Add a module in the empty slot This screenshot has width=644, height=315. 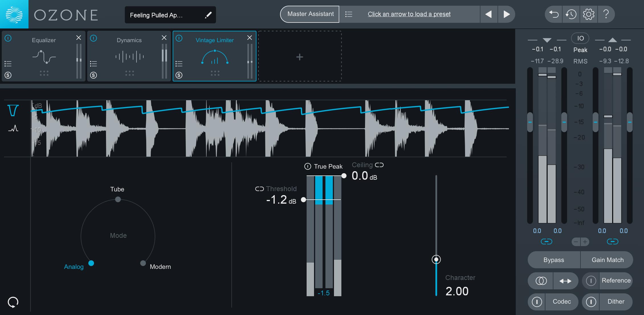pos(299,57)
